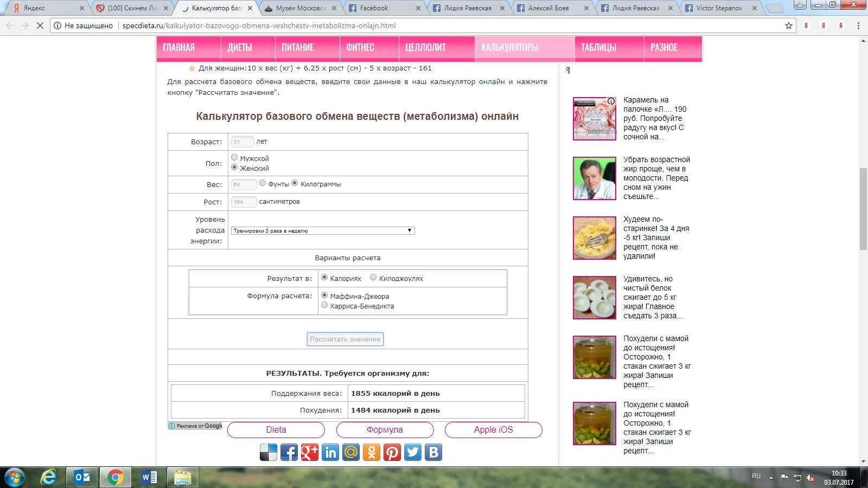Click Рассчитать значение button
The image size is (868, 488).
(x=345, y=339)
